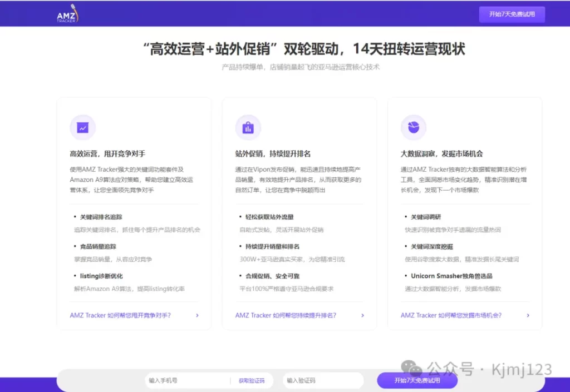Viewport: 570px width, 392px height.
Task: Click bullet 合规促销、安全可靠
Action: coord(272,276)
